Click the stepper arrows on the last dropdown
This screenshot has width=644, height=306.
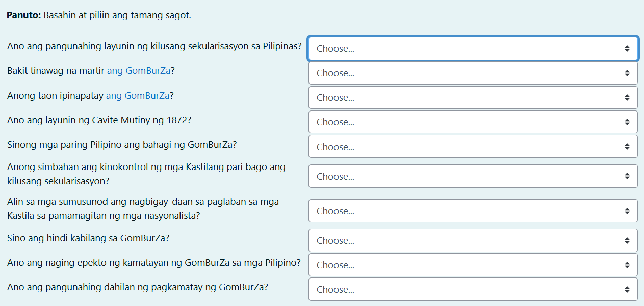coord(628,289)
